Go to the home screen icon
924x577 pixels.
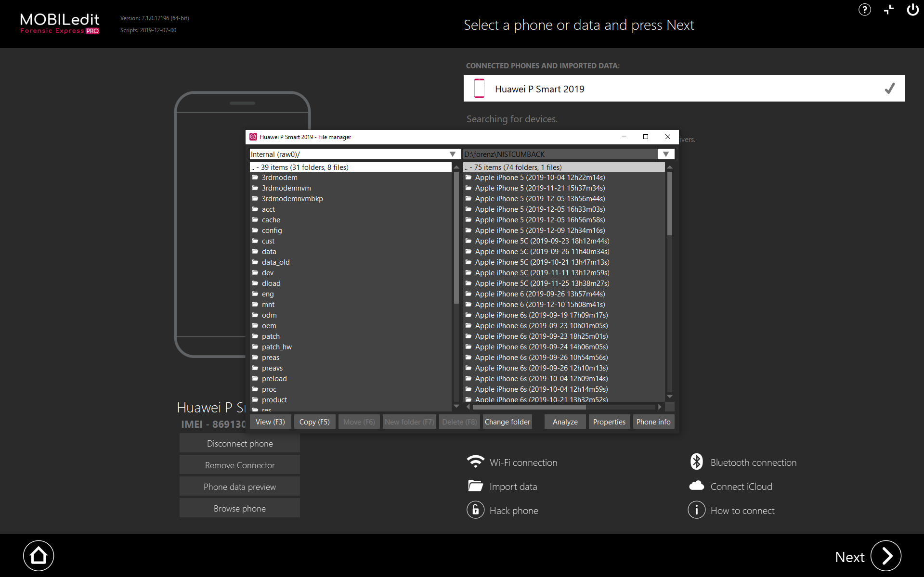39,556
